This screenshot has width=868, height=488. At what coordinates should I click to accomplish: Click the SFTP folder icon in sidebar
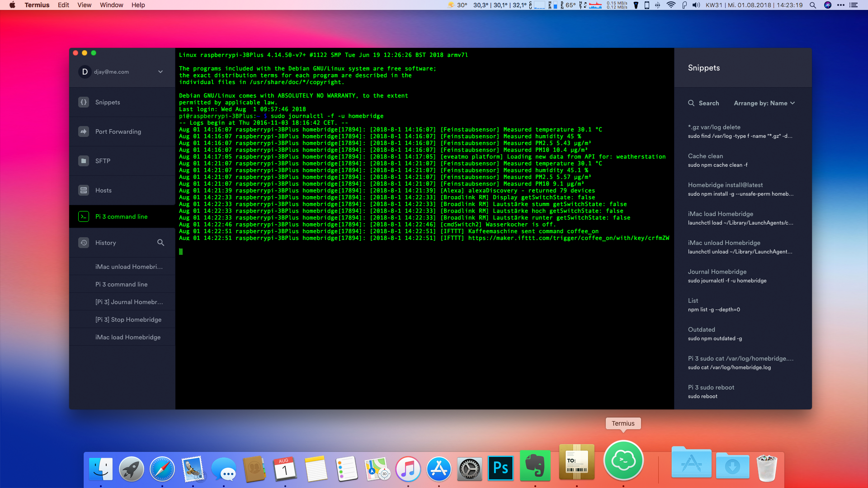pyautogui.click(x=84, y=161)
